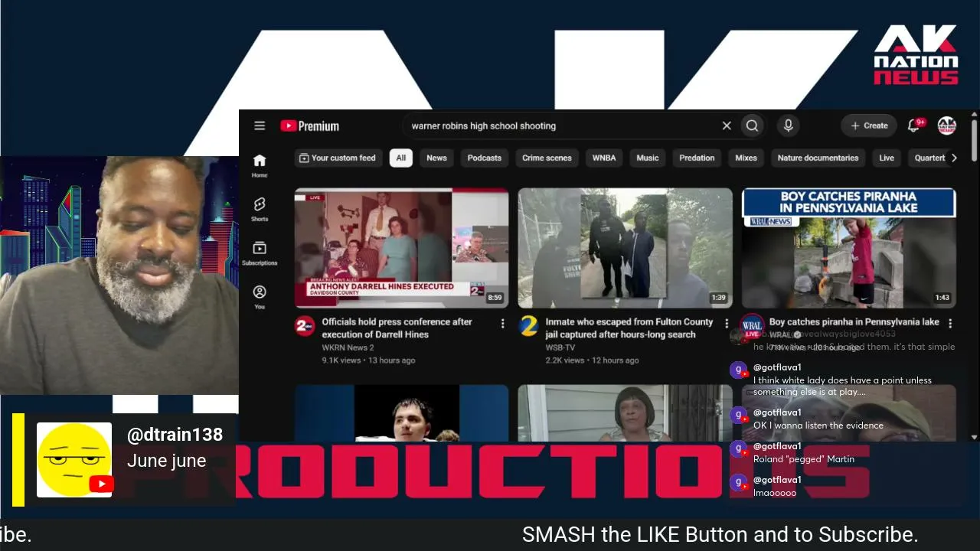Open the account avatar menu
This screenshot has height=551, width=980.
click(x=947, y=126)
